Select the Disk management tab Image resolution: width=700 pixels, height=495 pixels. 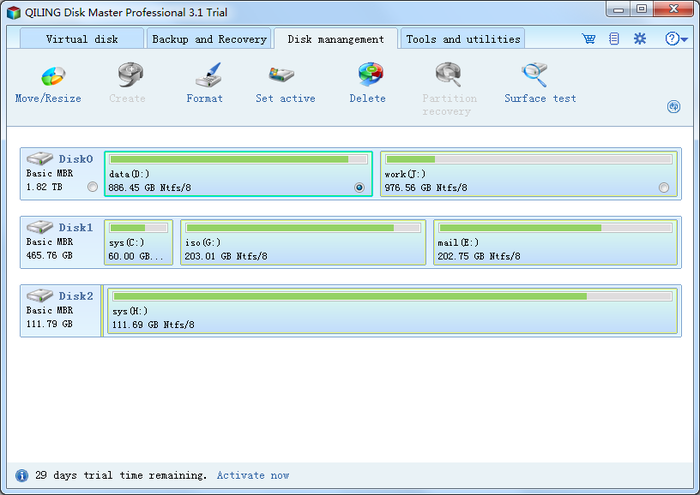pyautogui.click(x=336, y=39)
